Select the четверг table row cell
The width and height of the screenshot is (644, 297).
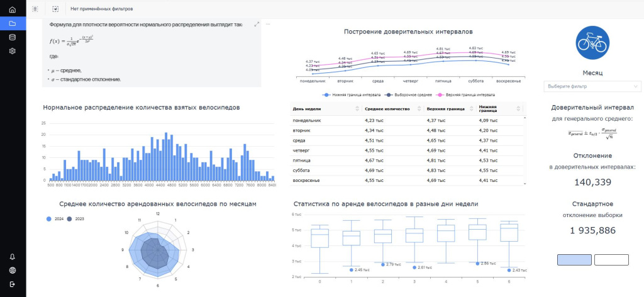click(x=301, y=150)
